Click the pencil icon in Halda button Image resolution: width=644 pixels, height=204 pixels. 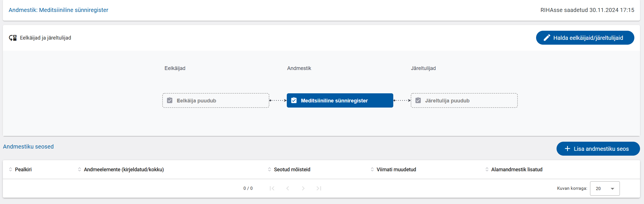[547, 38]
